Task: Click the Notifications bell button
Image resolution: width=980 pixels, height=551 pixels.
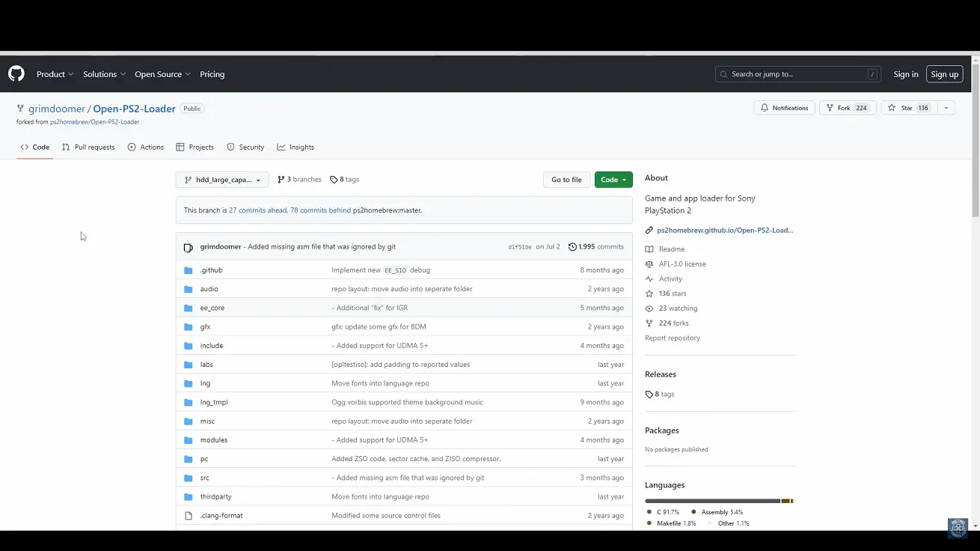Action: click(784, 108)
